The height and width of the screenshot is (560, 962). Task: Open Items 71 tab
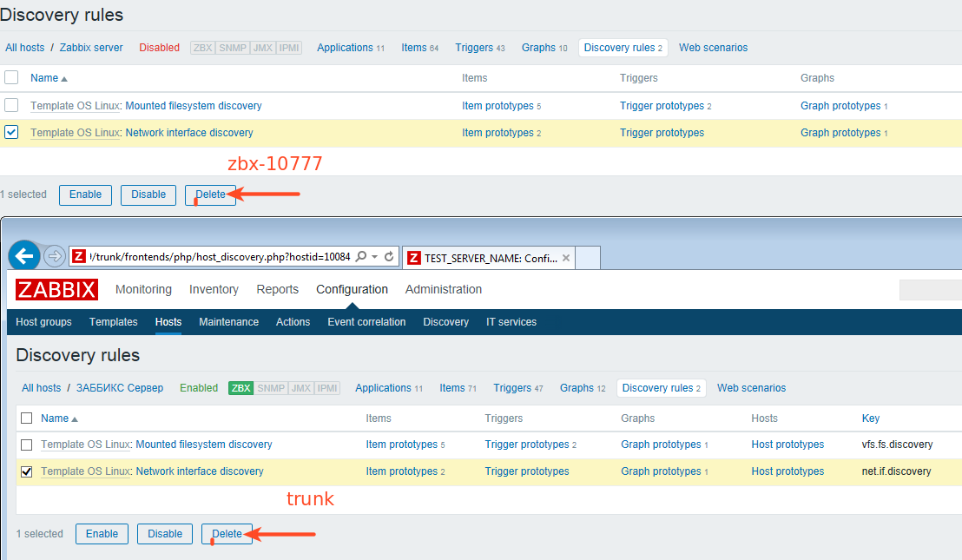tap(458, 388)
